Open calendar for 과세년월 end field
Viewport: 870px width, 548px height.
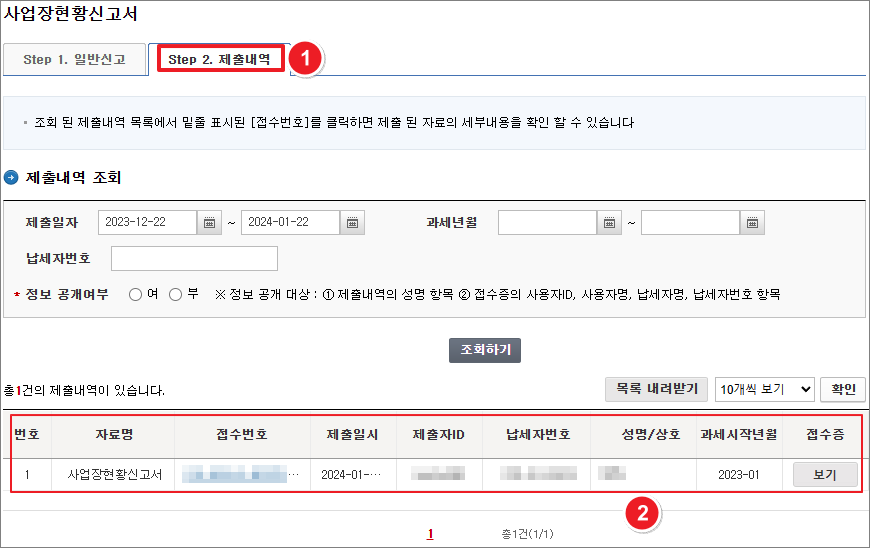click(x=753, y=223)
